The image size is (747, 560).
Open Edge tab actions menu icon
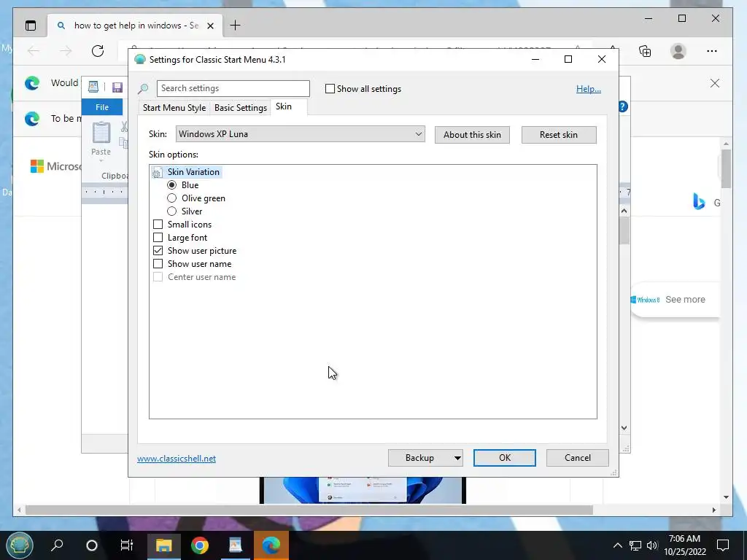(31, 26)
